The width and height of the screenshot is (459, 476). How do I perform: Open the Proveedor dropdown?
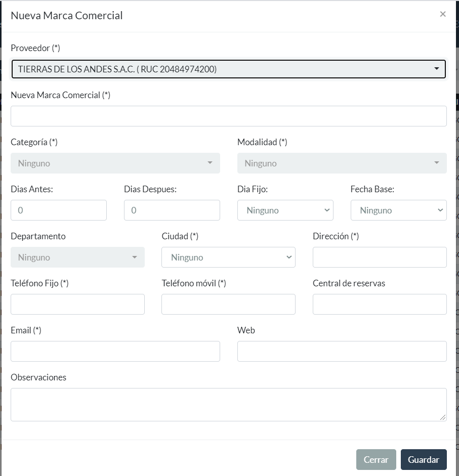(x=228, y=69)
